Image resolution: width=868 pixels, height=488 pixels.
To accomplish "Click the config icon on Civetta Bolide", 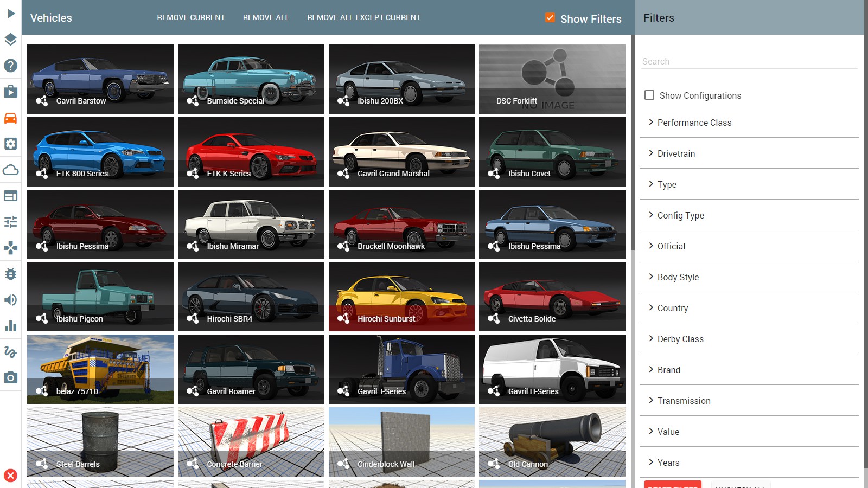I will [494, 318].
